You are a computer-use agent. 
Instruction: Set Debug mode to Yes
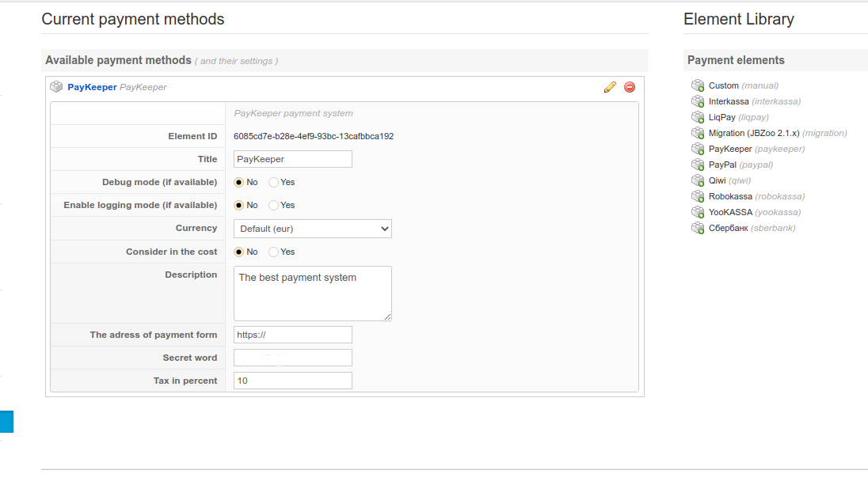(273, 183)
